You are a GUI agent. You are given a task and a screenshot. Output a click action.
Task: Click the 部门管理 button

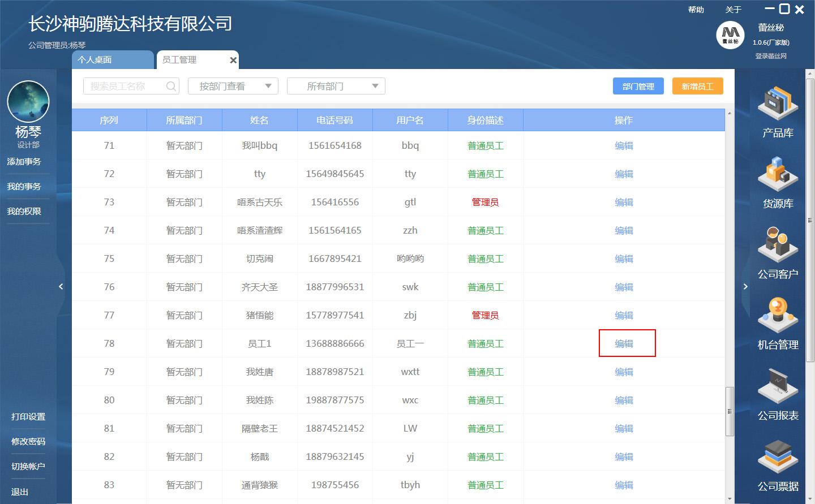pos(638,86)
